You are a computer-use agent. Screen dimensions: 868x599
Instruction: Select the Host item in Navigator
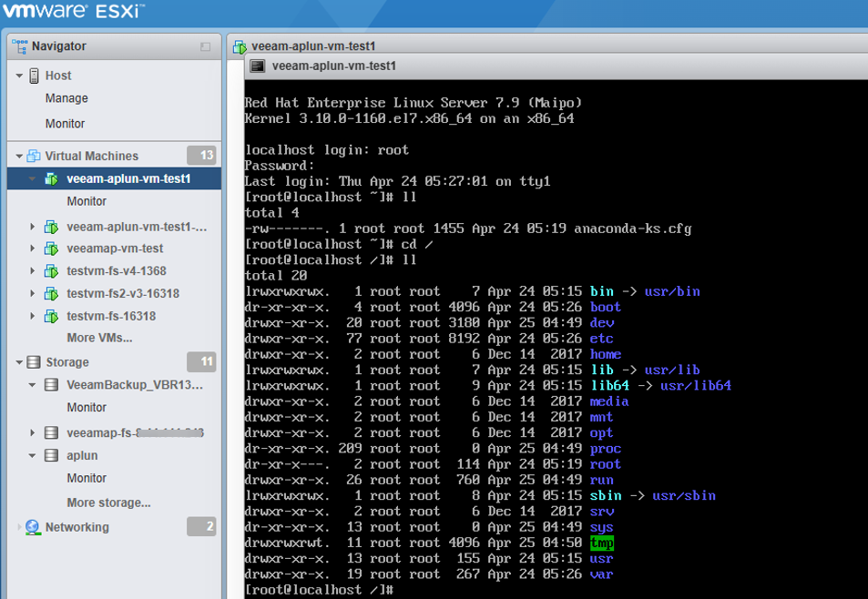pyautogui.click(x=58, y=76)
